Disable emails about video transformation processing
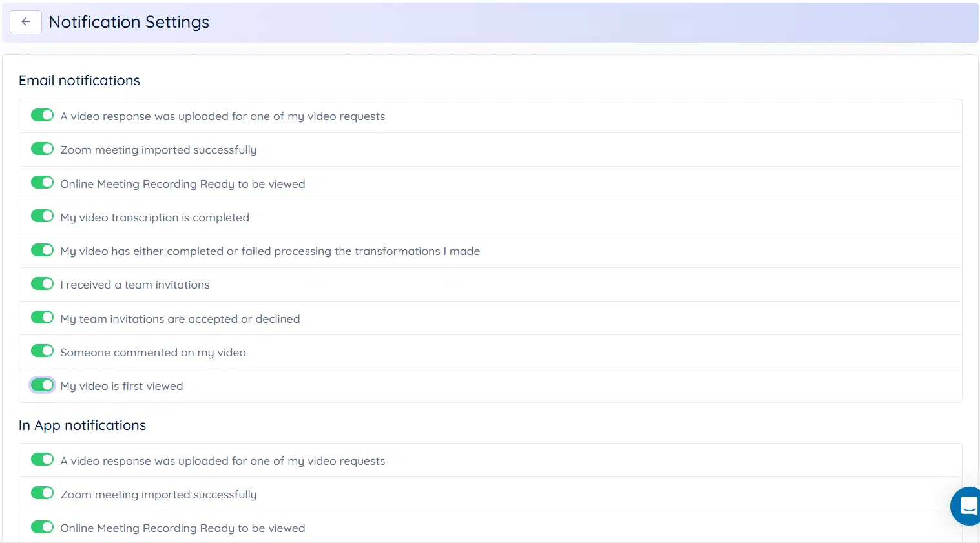 (x=42, y=249)
